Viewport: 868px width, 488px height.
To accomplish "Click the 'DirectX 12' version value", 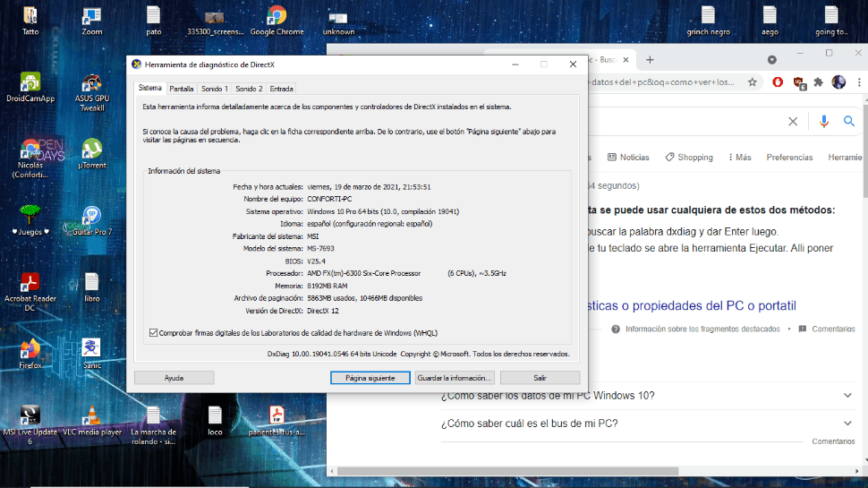I will (323, 311).
